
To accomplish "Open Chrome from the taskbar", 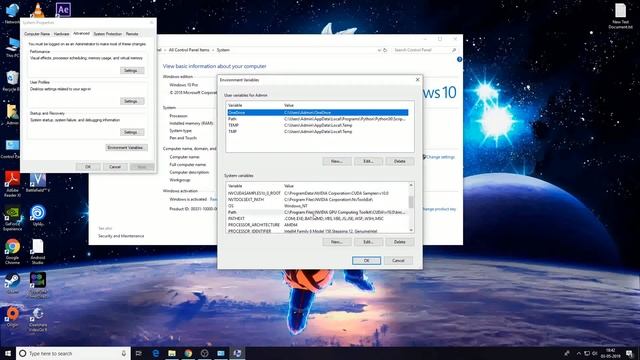I will click(x=188, y=353).
